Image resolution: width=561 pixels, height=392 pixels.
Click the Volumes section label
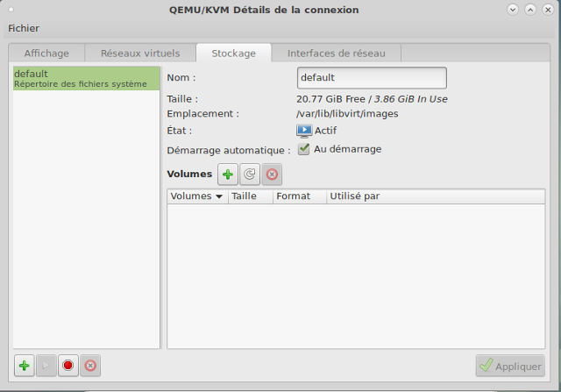tap(189, 174)
